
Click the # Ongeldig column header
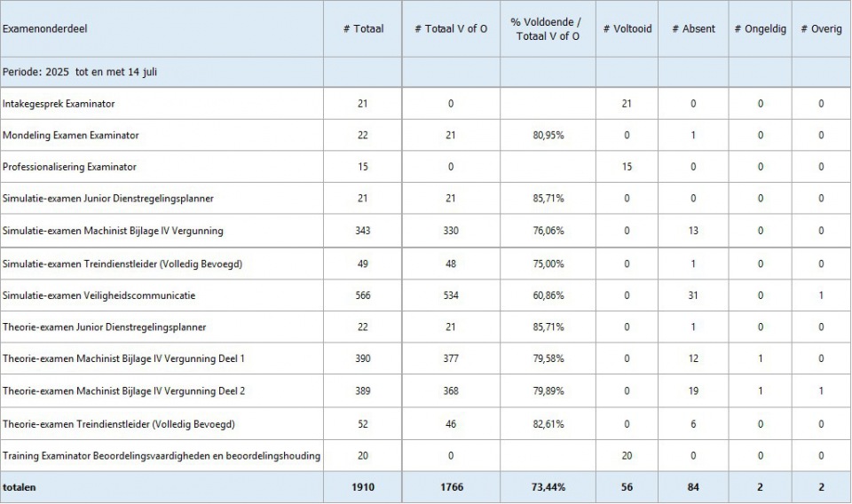pyautogui.click(x=761, y=28)
